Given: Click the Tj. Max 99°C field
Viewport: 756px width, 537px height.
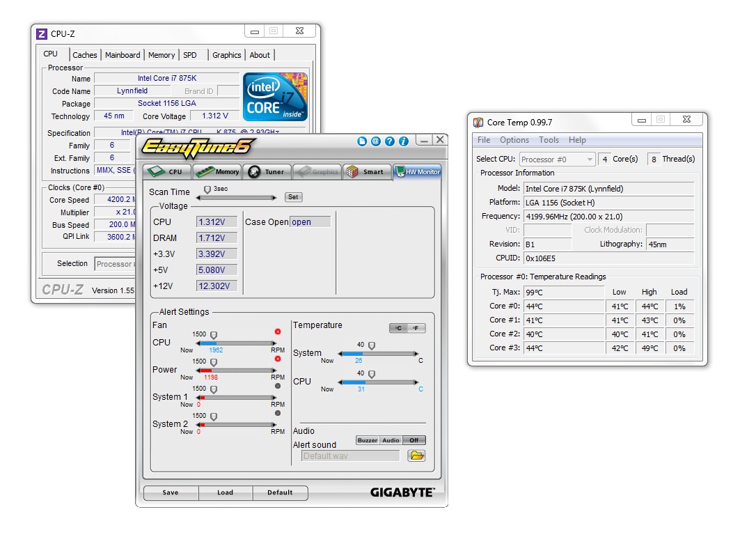Looking at the screenshot, I should [x=564, y=293].
